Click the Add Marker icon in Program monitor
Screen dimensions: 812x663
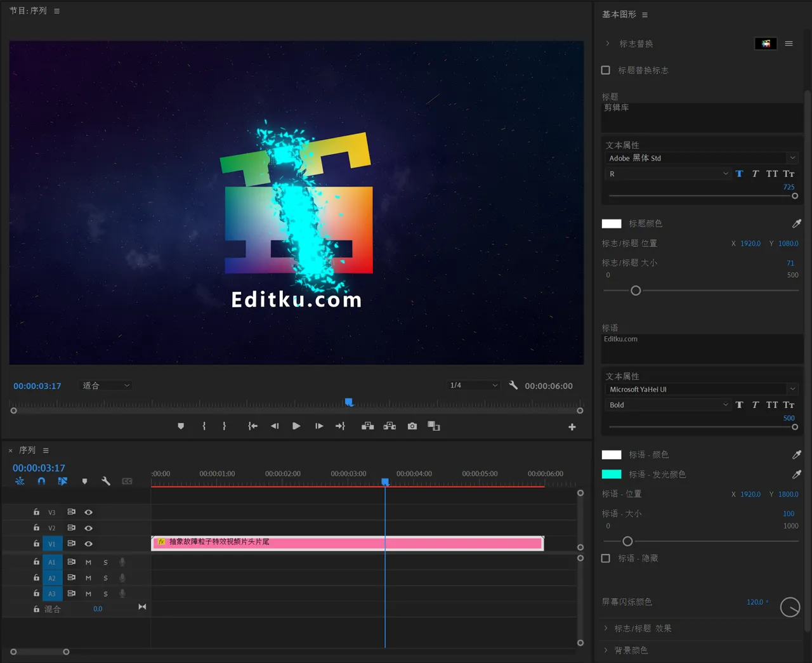pyautogui.click(x=181, y=426)
